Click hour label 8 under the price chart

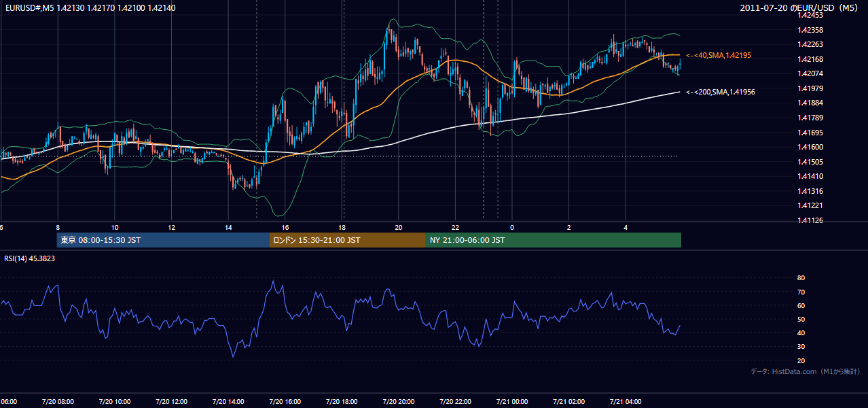[x=58, y=228]
